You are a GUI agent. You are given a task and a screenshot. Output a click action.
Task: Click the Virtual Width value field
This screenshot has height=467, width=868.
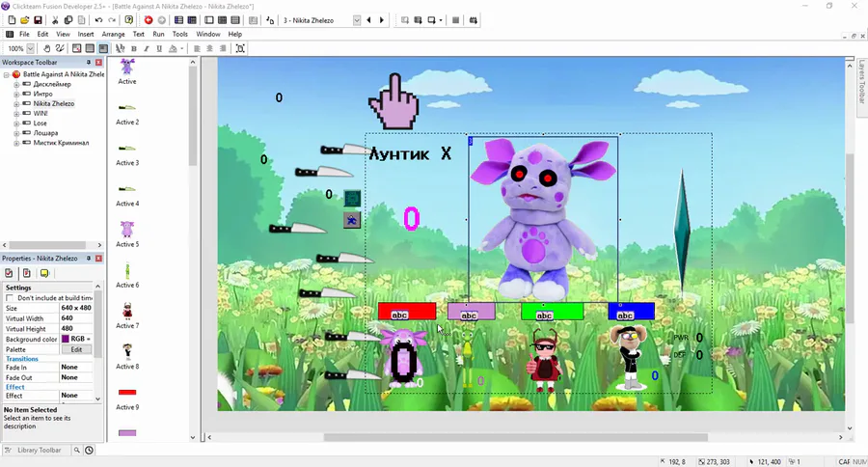pyautogui.click(x=76, y=318)
